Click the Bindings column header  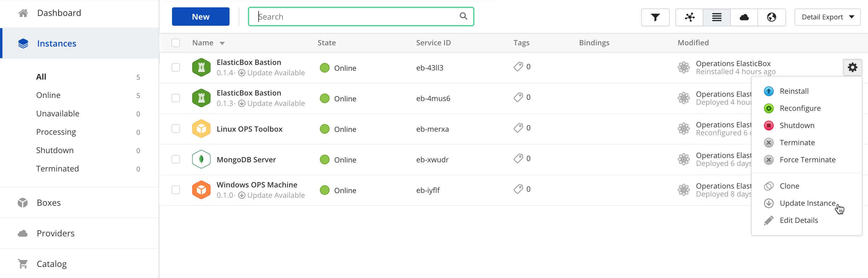[594, 43]
